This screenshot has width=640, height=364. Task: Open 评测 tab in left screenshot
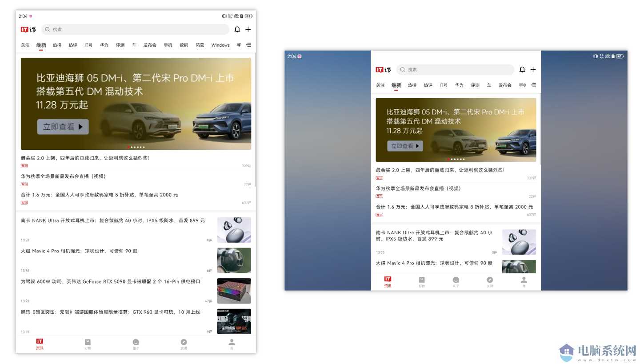click(120, 45)
